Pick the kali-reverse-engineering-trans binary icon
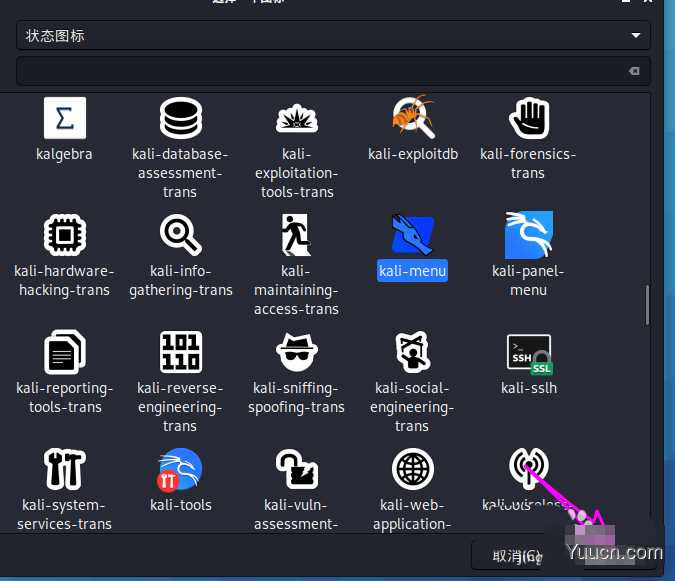Viewport: 675px width, 581px height. [x=181, y=352]
